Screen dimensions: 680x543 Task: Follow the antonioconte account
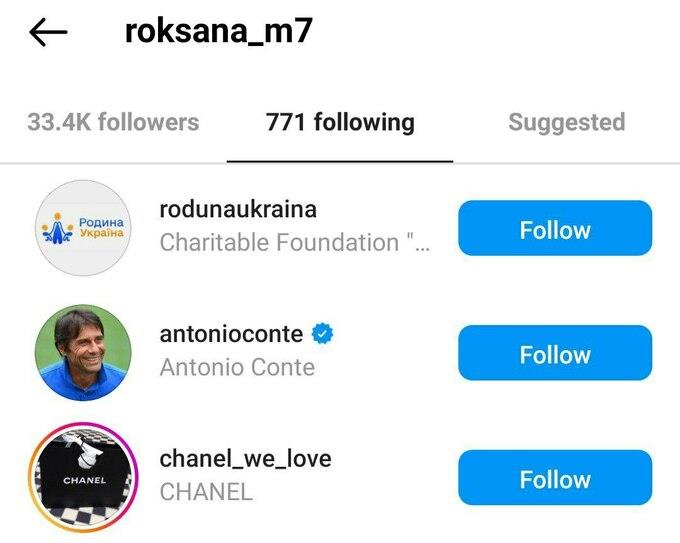(x=555, y=354)
